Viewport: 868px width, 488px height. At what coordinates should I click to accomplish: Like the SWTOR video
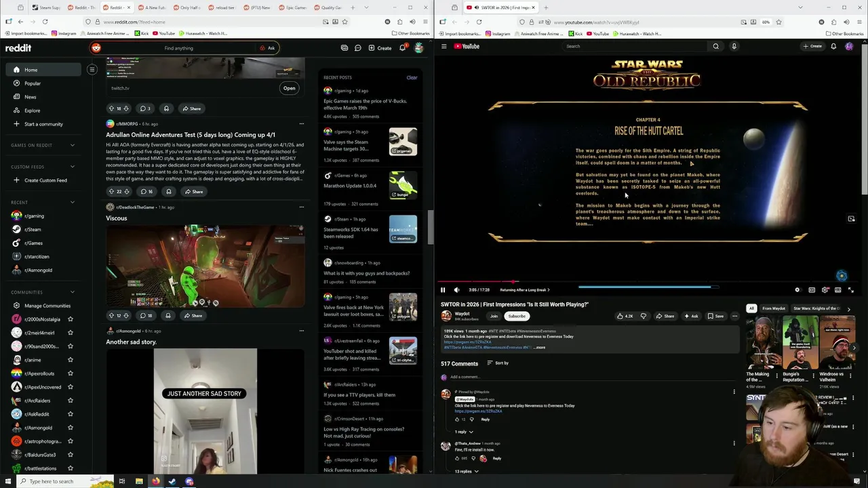click(x=625, y=316)
